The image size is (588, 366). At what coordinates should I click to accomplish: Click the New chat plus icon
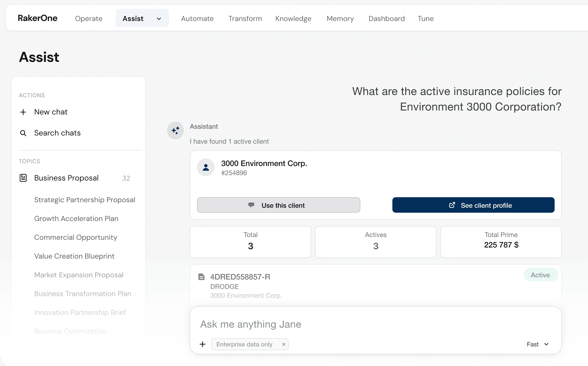23,112
